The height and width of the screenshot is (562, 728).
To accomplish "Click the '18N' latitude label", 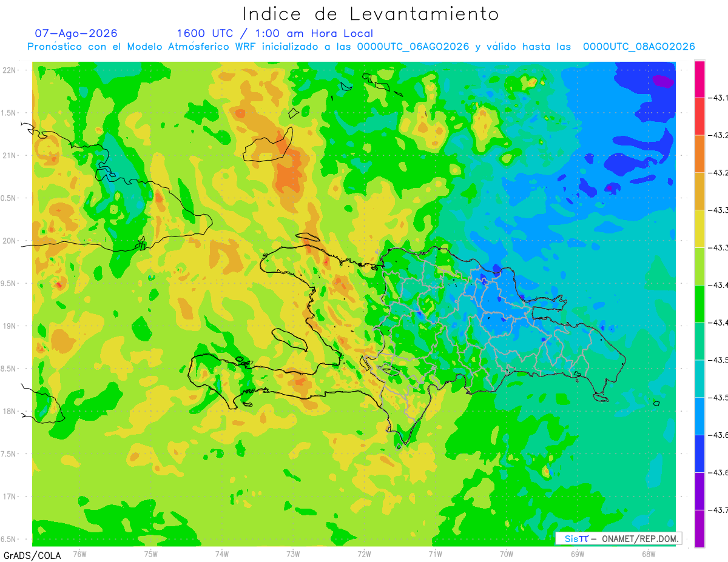I will click(x=10, y=411).
